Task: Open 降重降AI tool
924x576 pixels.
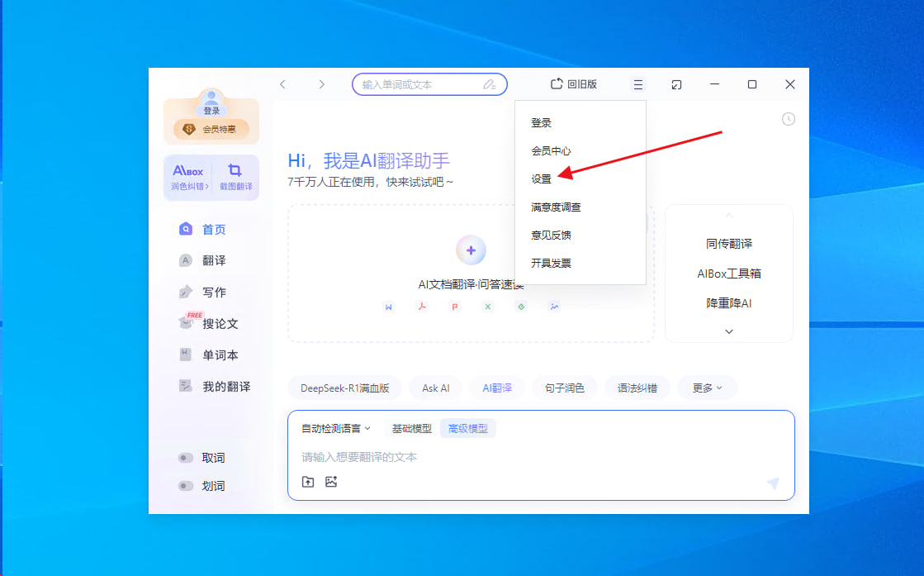Action: point(729,303)
